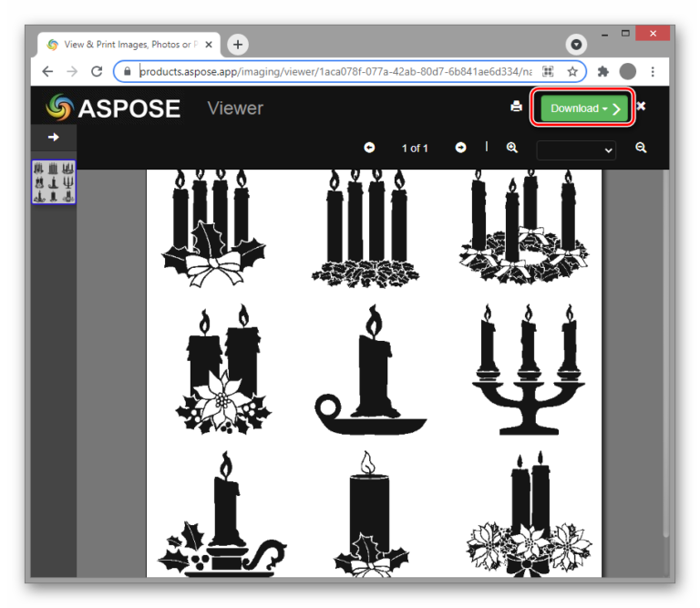
Task: Open a new browser tab
Action: click(x=238, y=45)
